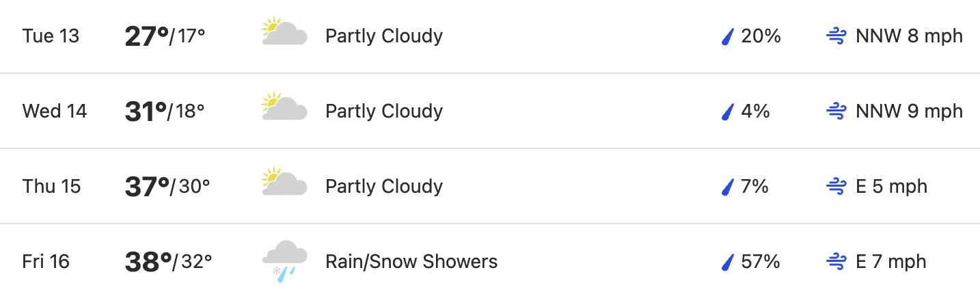Expand the Wed 14 forecast row

click(490, 111)
